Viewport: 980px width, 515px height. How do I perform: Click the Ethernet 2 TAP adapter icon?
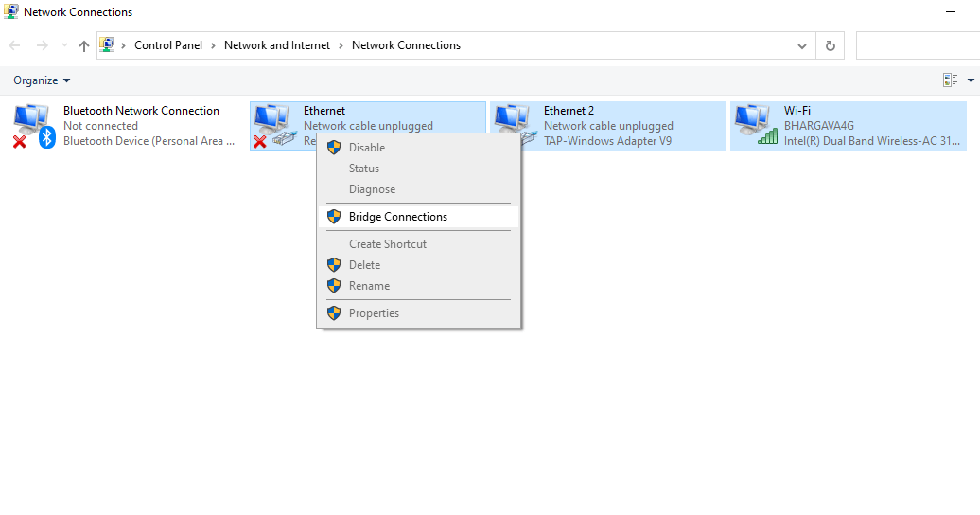(x=513, y=126)
